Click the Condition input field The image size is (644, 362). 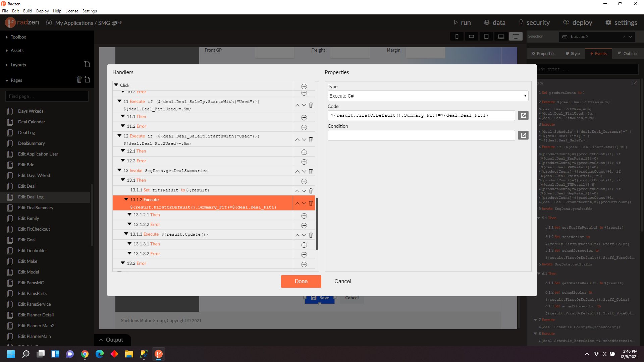tap(421, 135)
